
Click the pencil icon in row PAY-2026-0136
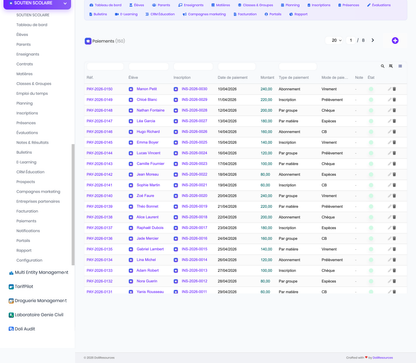389,238
